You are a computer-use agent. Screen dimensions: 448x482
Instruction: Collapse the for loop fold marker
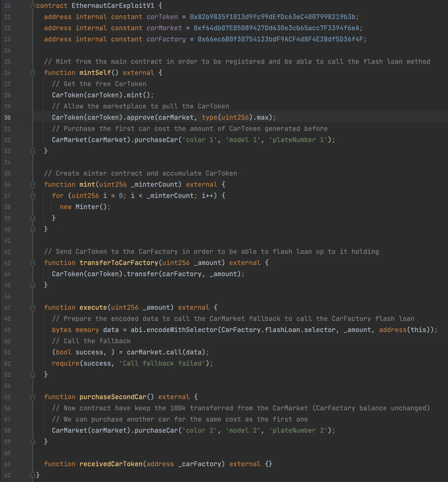(x=33, y=196)
